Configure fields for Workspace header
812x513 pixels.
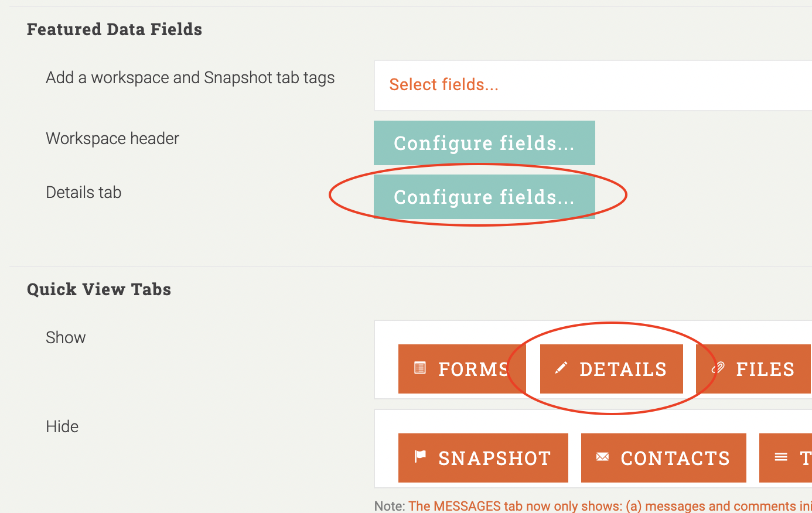tap(484, 143)
